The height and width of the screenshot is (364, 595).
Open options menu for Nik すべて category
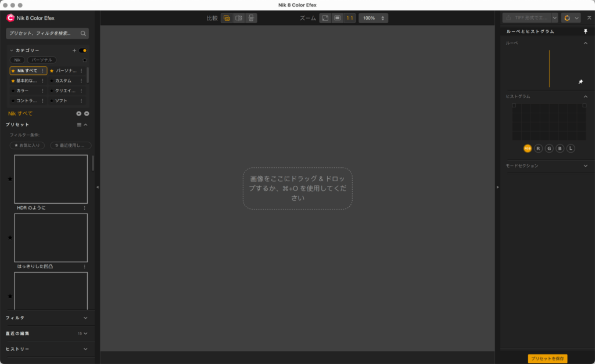(42, 71)
